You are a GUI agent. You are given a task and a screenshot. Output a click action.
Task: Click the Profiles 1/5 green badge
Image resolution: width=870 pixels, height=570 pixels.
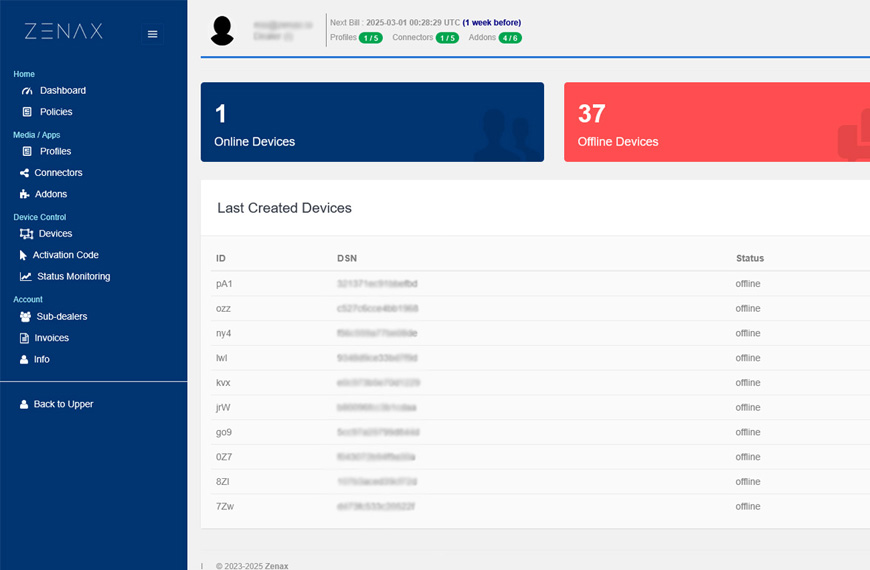click(x=370, y=38)
